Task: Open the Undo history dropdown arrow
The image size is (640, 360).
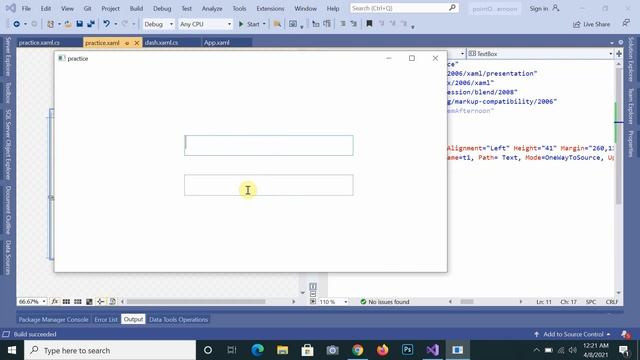Action: (x=116, y=24)
